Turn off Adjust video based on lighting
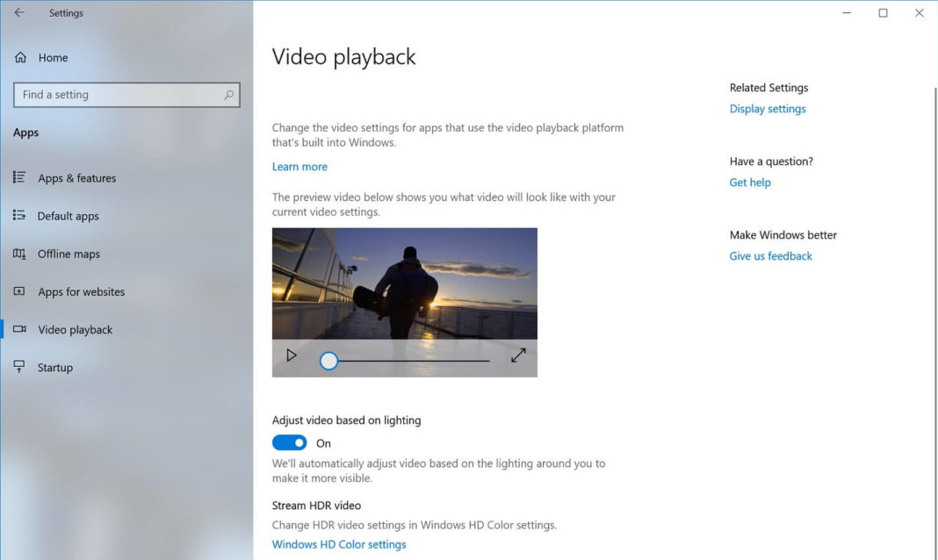Image resolution: width=938 pixels, height=560 pixels. pyautogui.click(x=289, y=442)
